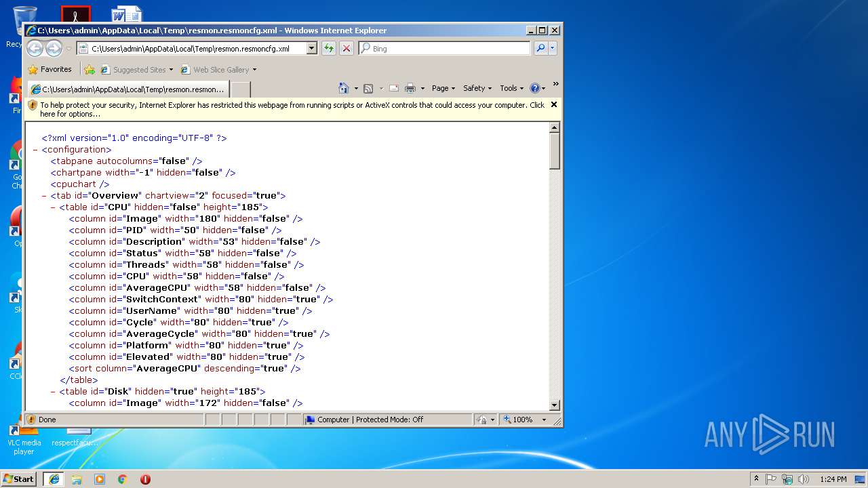Image resolution: width=868 pixels, height=488 pixels.
Task: Open the Print options dropdown arrow
Action: pyautogui.click(x=422, y=88)
